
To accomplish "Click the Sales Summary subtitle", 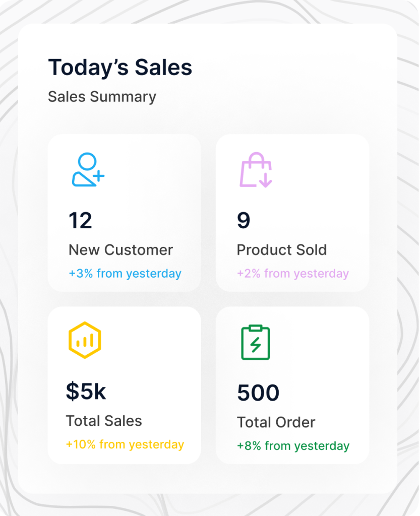I will click(102, 96).
